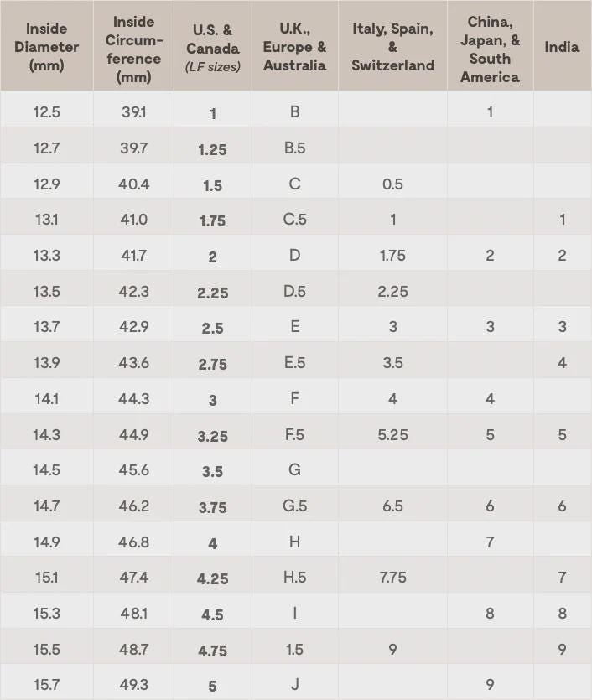
Task: Select U.S. size 1.75 cell
Action: [x=212, y=220]
